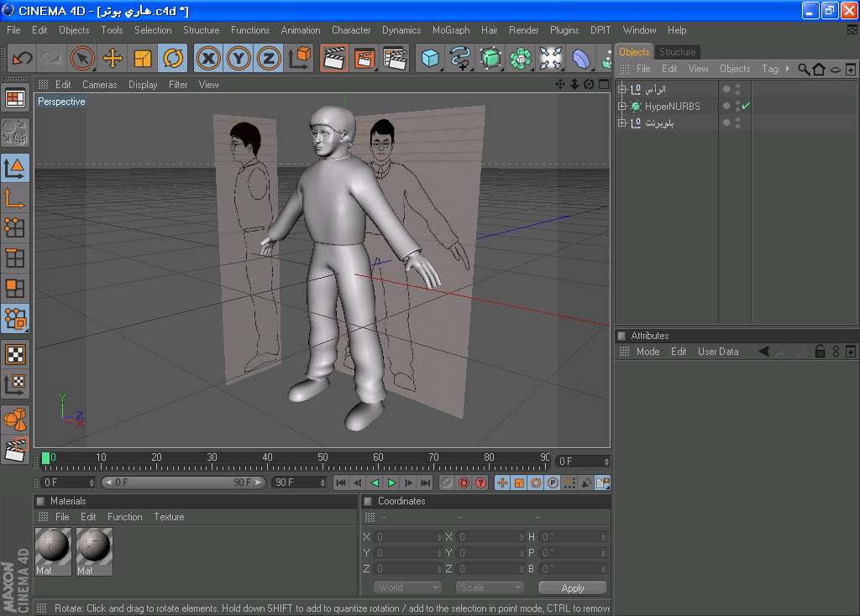Step the current frame 0 F spinner
Viewport: 860px width, 616px height.
click(606, 462)
